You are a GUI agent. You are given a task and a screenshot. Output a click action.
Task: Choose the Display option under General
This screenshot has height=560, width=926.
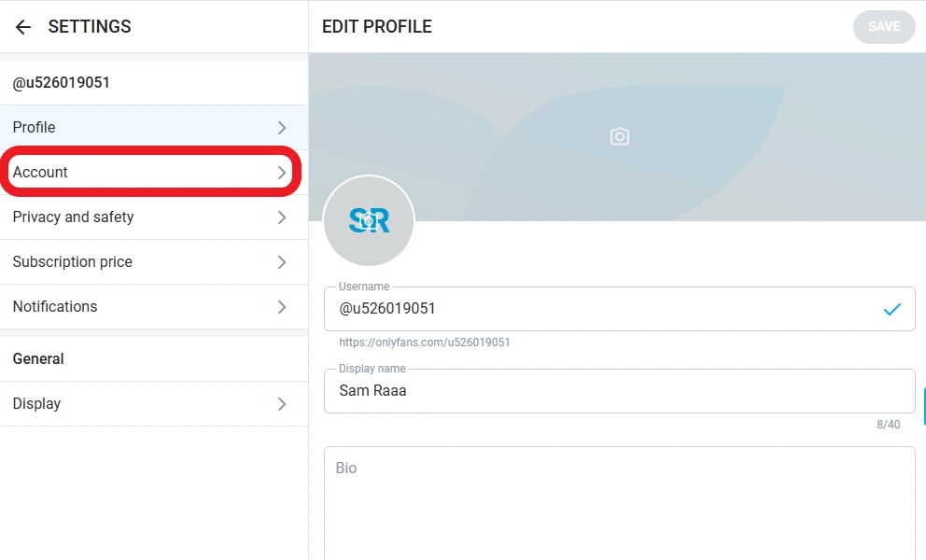click(x=36, y=404)
